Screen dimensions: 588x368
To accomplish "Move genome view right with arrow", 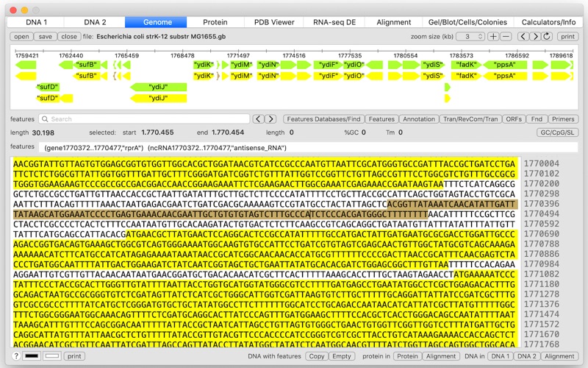I will (x=536, y=36).
